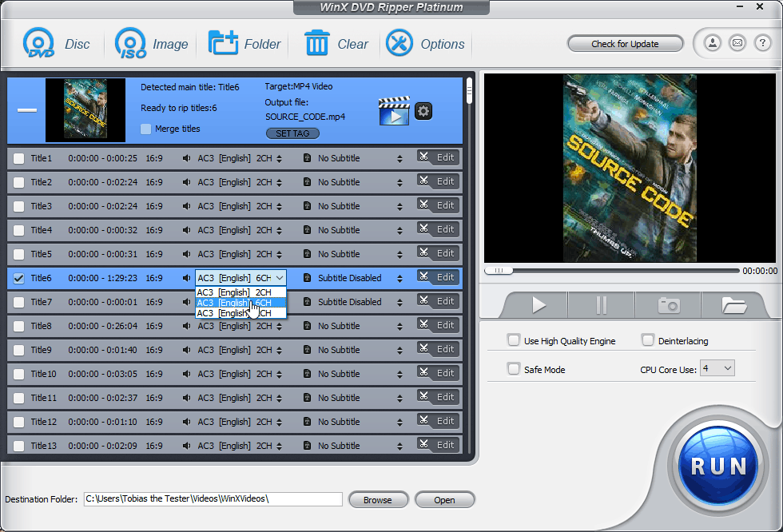Viewport: 783px width, 532px height.
Task: Open the Options settings
Action: [425, 44]
